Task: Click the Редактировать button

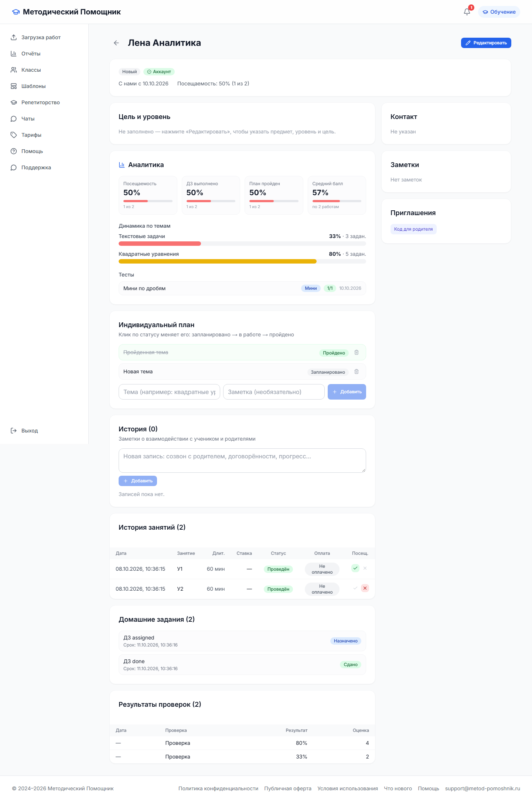Action: [x=486, y=43]
